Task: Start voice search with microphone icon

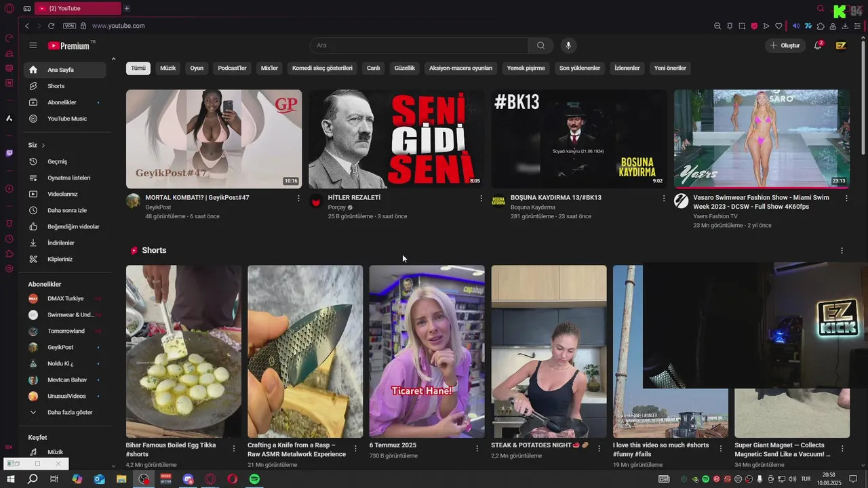Action: 568,45
